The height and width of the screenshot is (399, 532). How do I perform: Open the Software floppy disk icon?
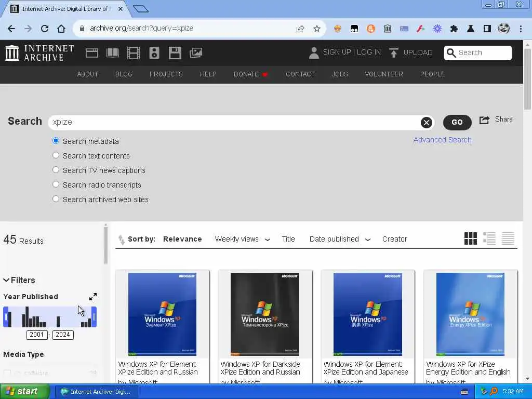tap(175, 53)
